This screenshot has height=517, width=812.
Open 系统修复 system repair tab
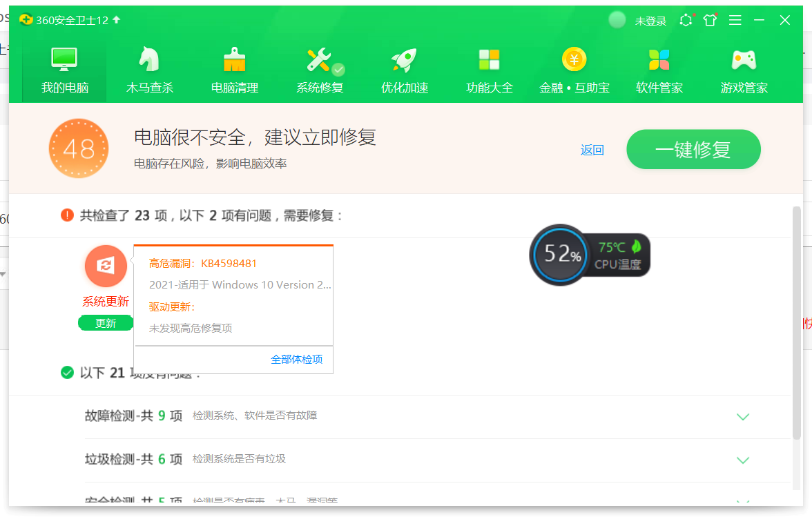320,70
